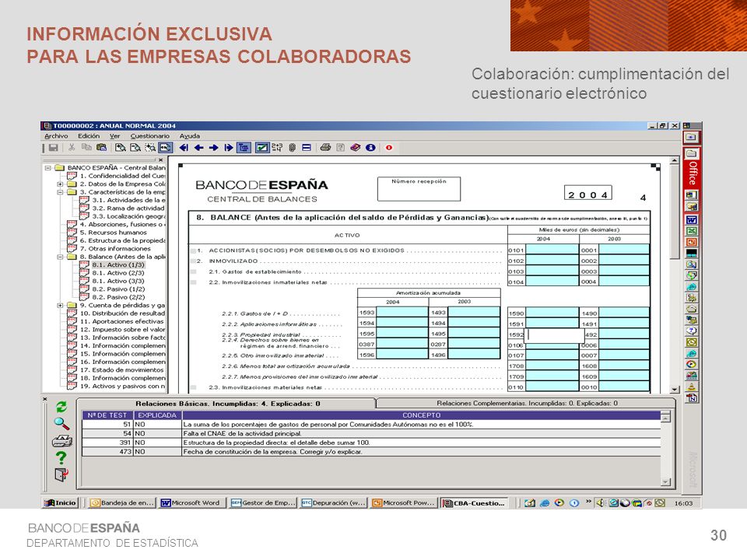Open the Cuestionario menu

pyautogui.click(x=150, y=136)
